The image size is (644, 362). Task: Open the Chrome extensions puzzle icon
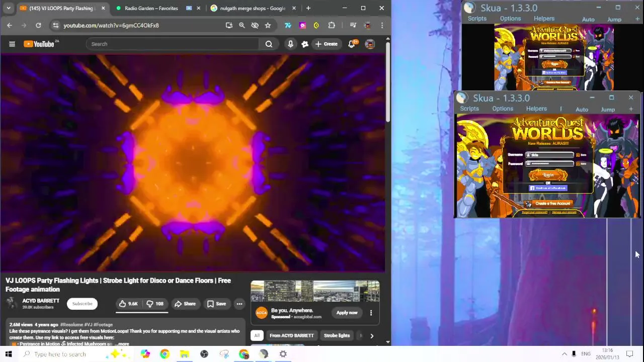[x=332, y=25]
